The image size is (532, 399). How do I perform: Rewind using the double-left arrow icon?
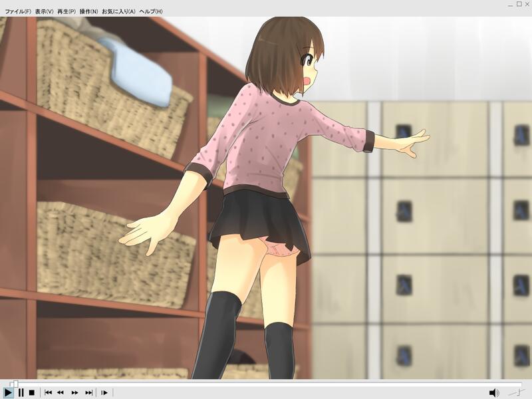(61, 392)
